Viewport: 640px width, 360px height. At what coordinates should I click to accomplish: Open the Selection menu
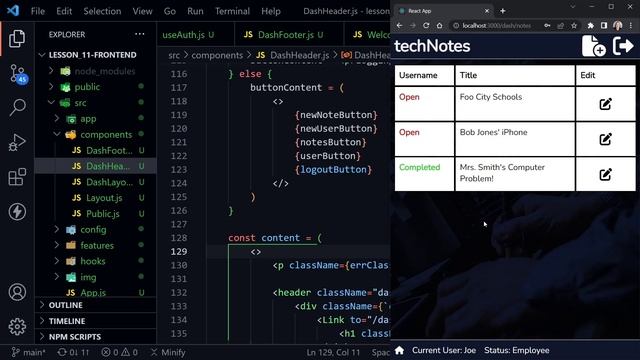[102, 11]
